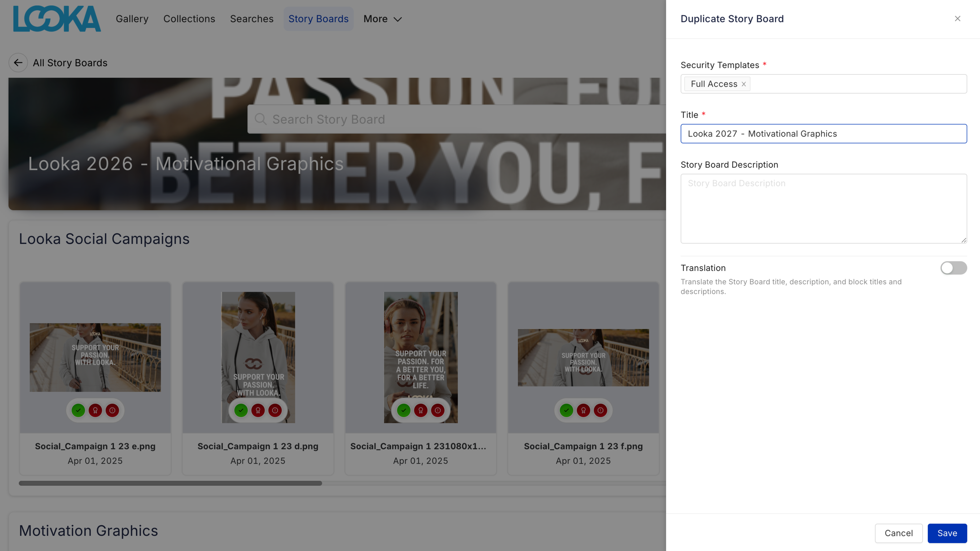This screenshot has width=980, height=551.
Task: Open the Gallery tab
Action: 132,19
